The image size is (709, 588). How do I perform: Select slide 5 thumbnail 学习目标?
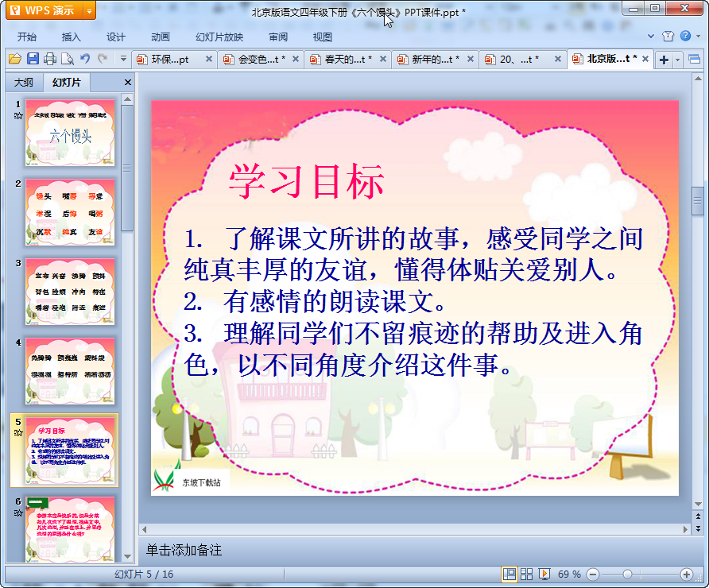tap(70, 451)
